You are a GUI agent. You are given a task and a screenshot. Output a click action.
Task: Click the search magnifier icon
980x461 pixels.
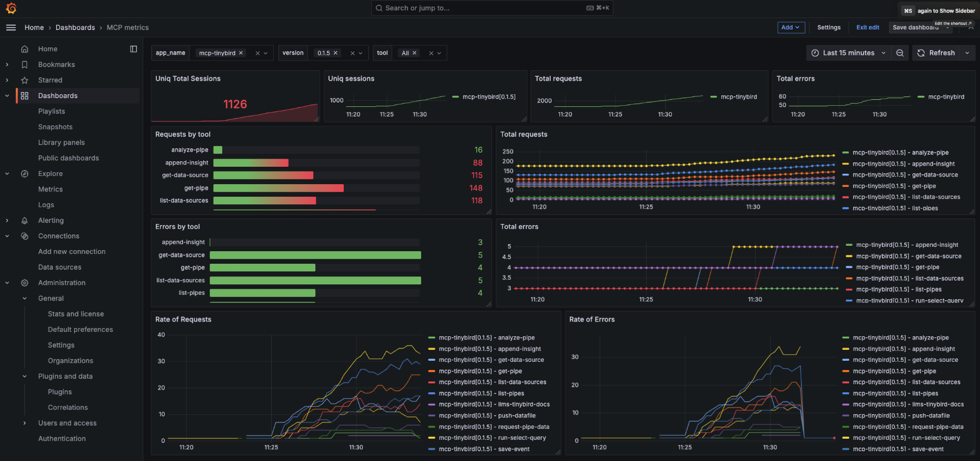pyautogui.click(x=379, y=8)
